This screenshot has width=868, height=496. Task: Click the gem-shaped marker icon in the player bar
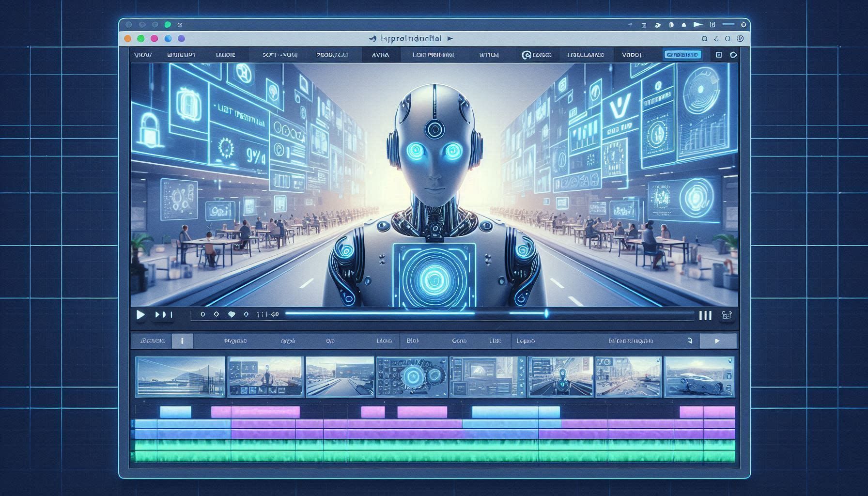point(232,314)
